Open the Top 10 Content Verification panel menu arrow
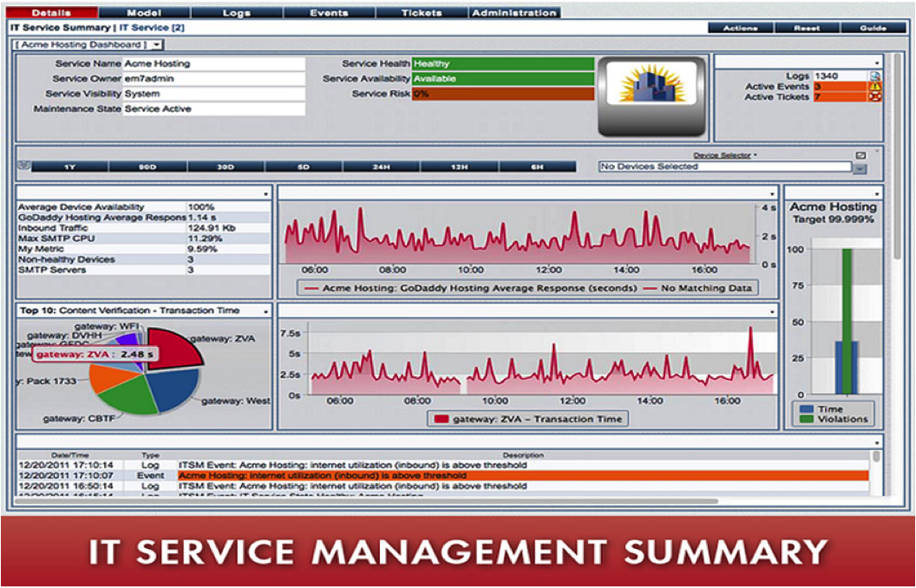The height and width of the screenshot is (588, 916). tap(265, 312)
